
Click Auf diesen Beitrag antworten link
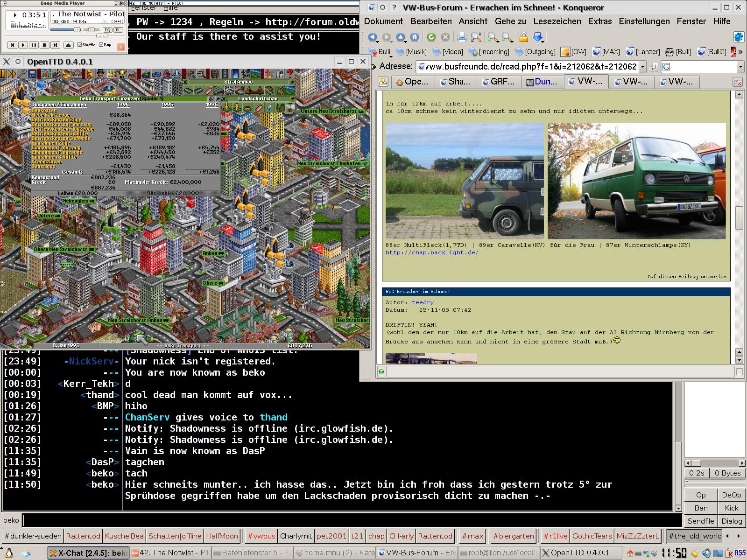click(x=687, y=276)
